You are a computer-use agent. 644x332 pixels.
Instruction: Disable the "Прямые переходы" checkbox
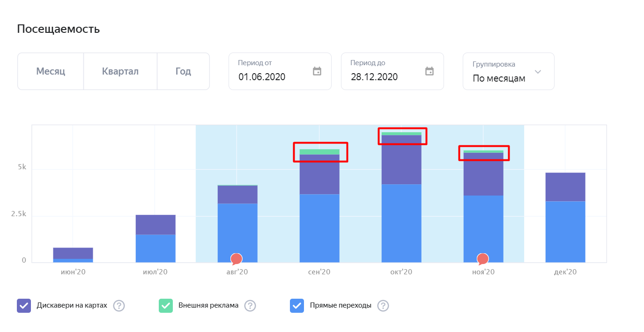(x=297, y=306)
